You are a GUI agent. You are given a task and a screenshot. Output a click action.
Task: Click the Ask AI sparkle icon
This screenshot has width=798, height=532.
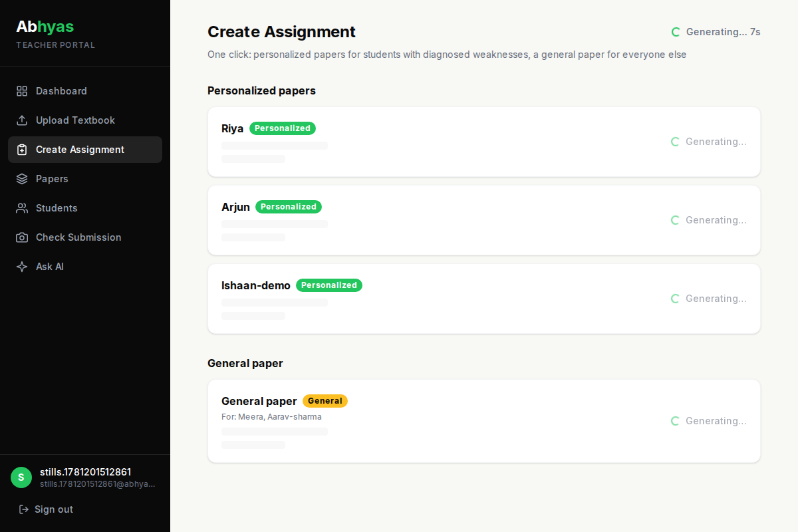(x=22, y=267)
